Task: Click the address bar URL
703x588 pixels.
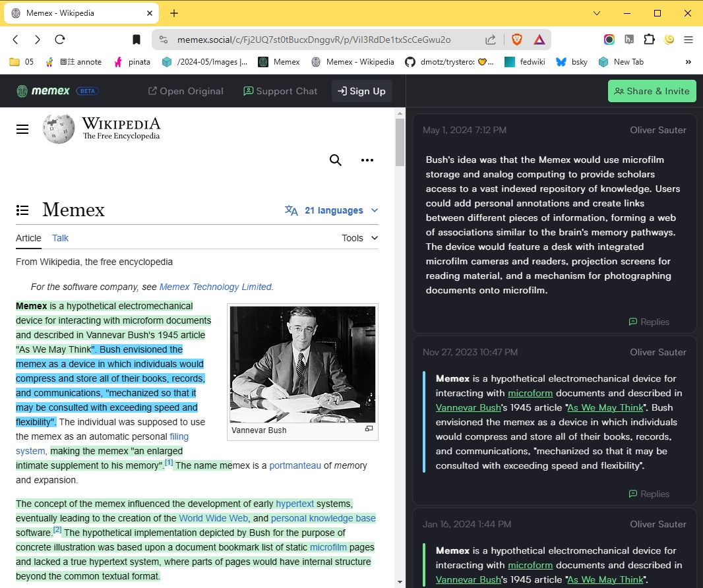Action: coord(314,40)
